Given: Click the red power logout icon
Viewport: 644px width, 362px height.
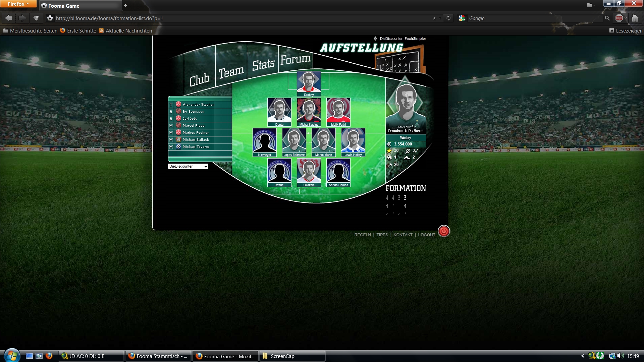Looking at the screenshot, I should click(x=443, y=231).
